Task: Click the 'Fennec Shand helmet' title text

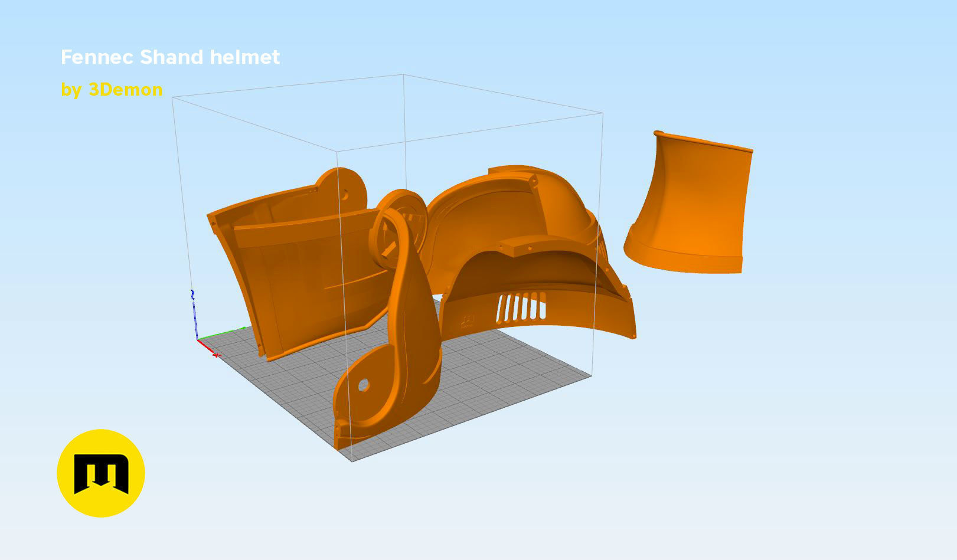Action: (170, 57)
